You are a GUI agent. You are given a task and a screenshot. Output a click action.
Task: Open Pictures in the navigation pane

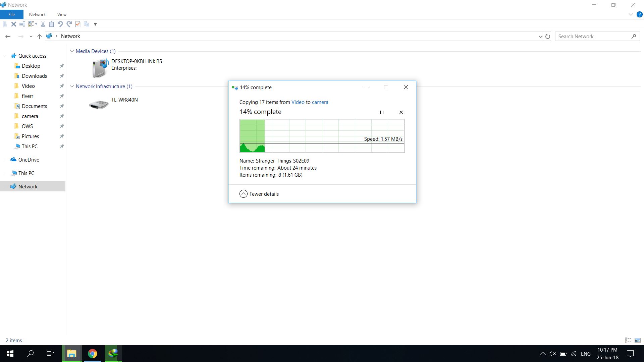click(x=30, y=136)
